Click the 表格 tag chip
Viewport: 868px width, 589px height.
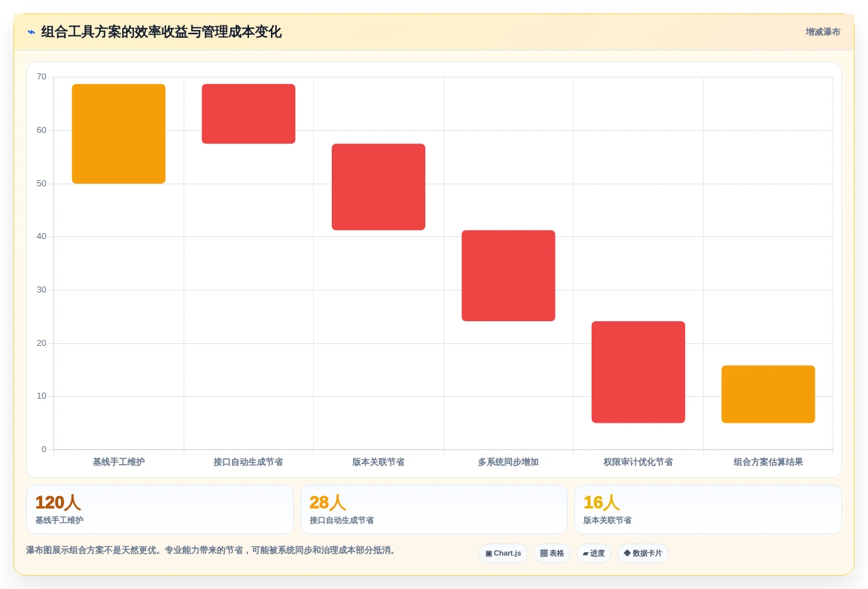pos(552,553)
